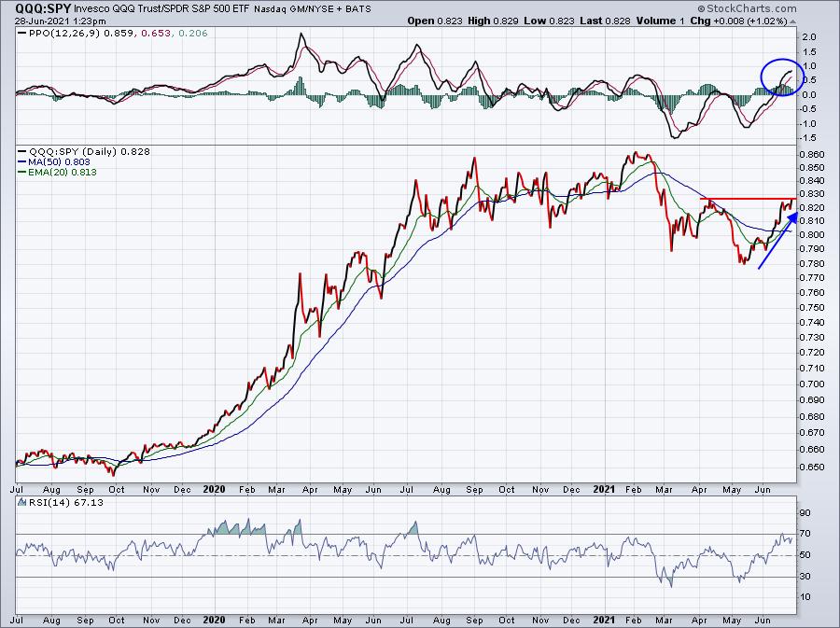Click the 'EMA(20) 0.813' legend entry
This screenshot has width=840, height=628.
63,173
